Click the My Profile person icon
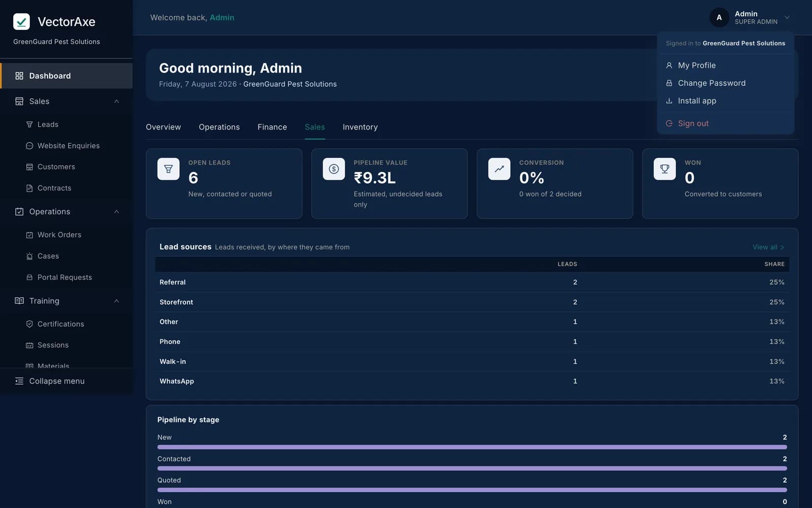Image resolution: width=812 pixels, height=508 pixels. coord(669,66)
